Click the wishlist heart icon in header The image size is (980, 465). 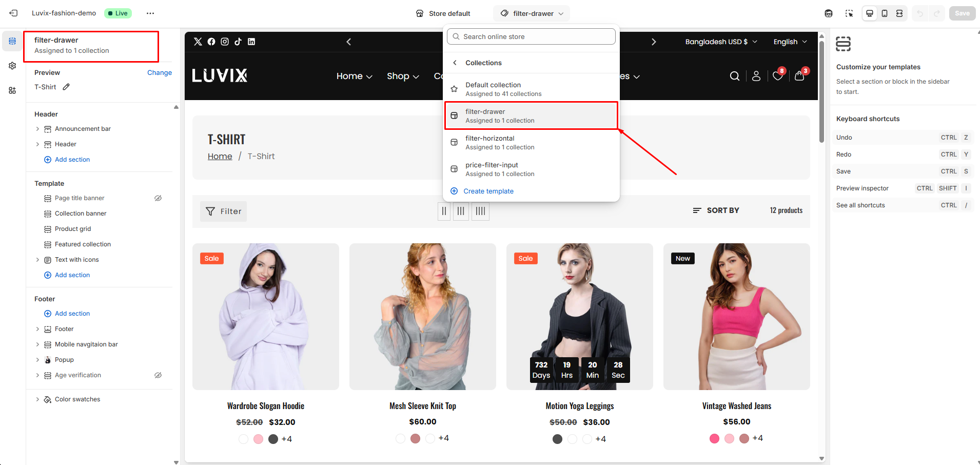pyautogui.click(x=777, y=76)
